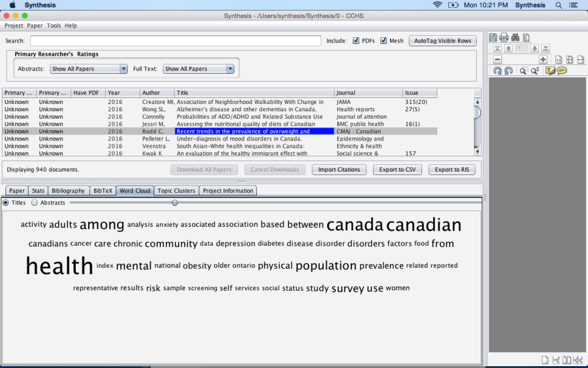Fit PDF page to window height
The height and width of the screenshot is (368, 588).
click(x=570, y=60)
